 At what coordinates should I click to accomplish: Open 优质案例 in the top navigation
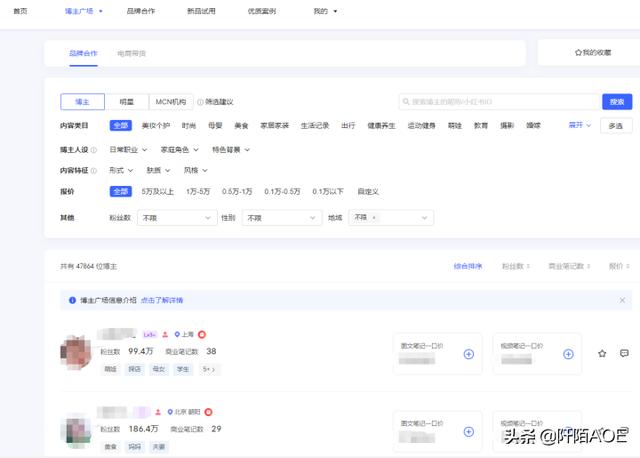tap(262, 11)
